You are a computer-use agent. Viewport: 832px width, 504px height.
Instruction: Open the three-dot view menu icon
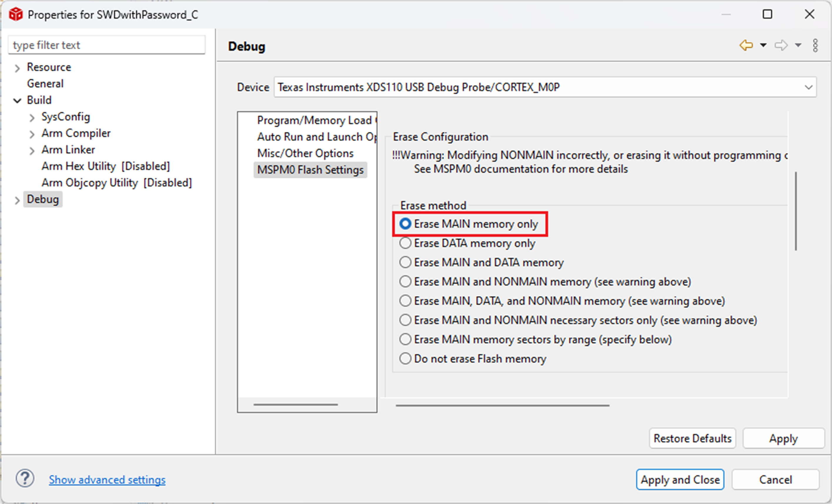point(815,45)
